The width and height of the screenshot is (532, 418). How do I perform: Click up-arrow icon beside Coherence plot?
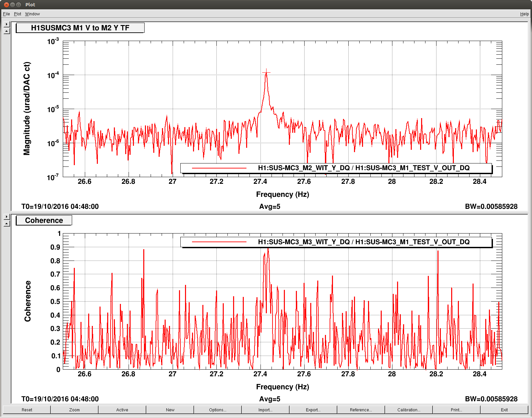point(7,224)
